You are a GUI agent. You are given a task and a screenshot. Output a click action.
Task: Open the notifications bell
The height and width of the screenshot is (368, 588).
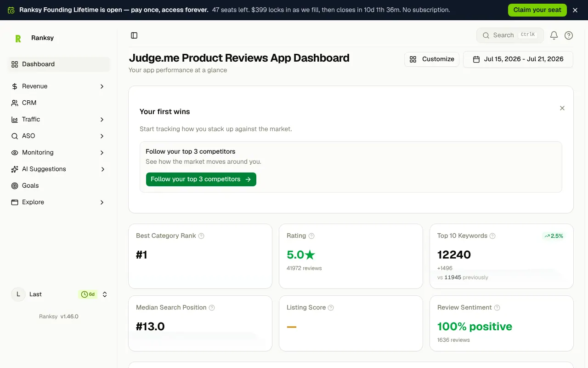tap(554, 35)
